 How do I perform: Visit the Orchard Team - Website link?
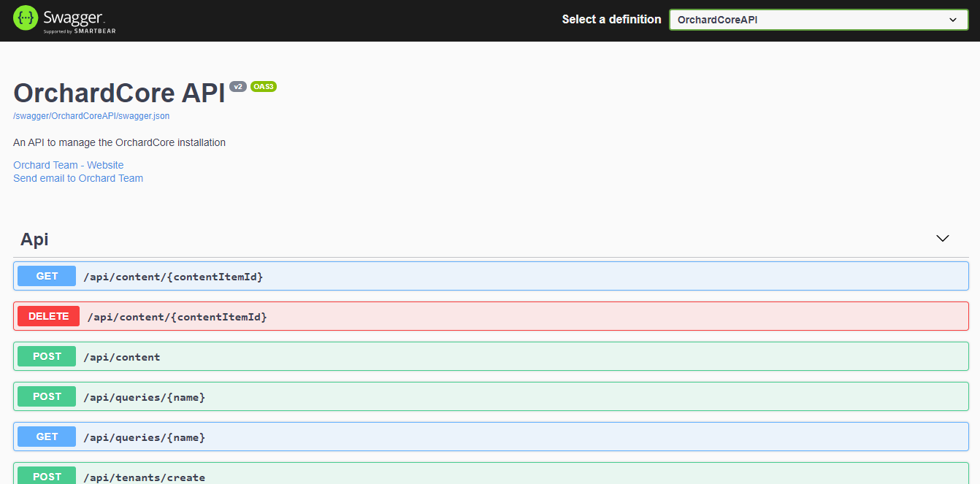pos(69,165)
